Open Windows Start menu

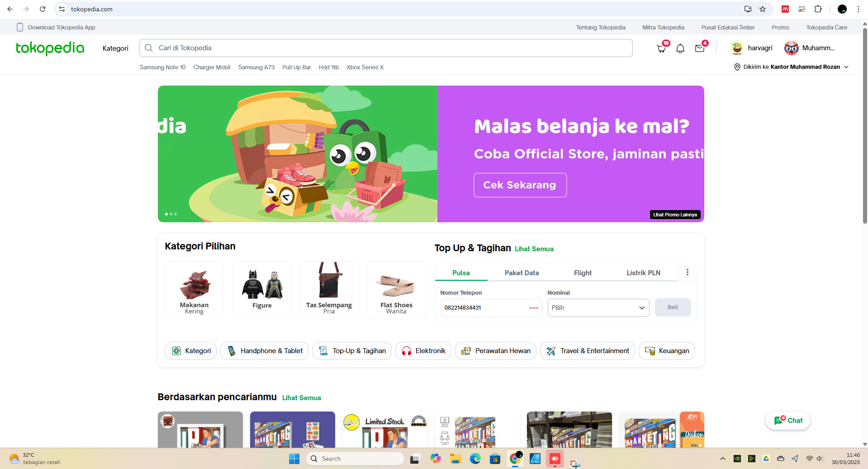[x=294, y=459]
